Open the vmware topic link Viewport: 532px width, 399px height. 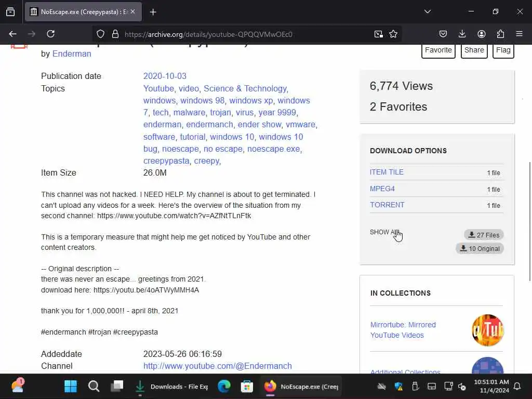[x=300, y=125]
